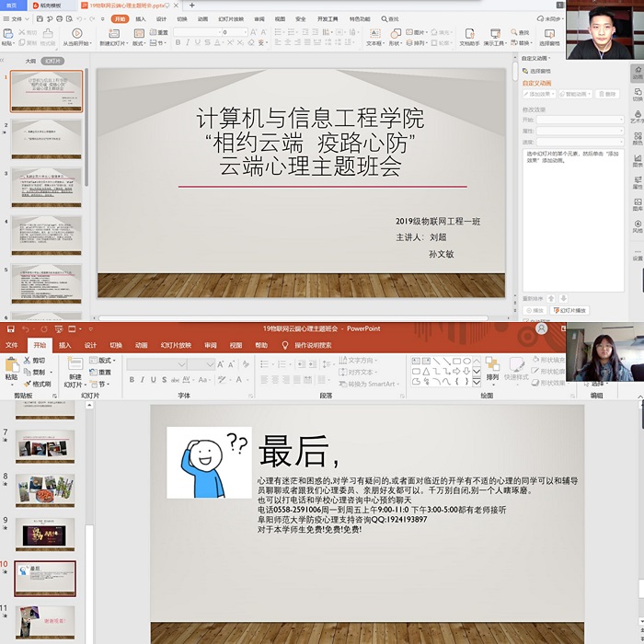Select slide 3 thumbnail in WPS panel
Image resolution: width=644 pixels, height=644 pixels.
coord(47,187)
